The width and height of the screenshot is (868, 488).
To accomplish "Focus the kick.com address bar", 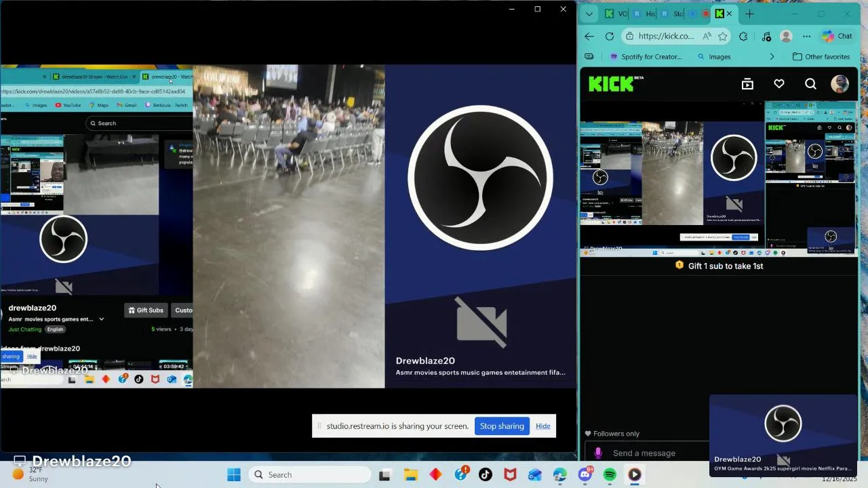I will tap(666, 37).
